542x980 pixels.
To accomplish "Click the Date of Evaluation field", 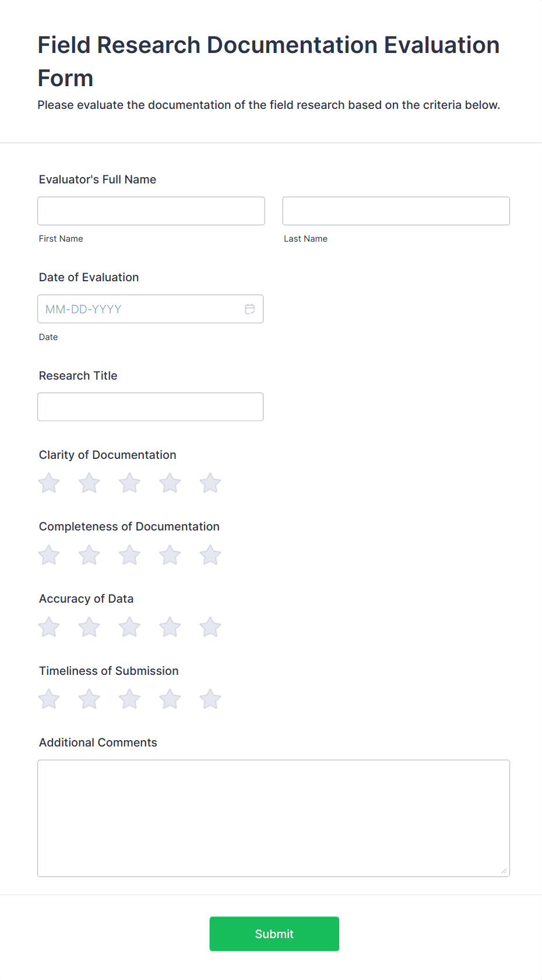I will 140,309.
